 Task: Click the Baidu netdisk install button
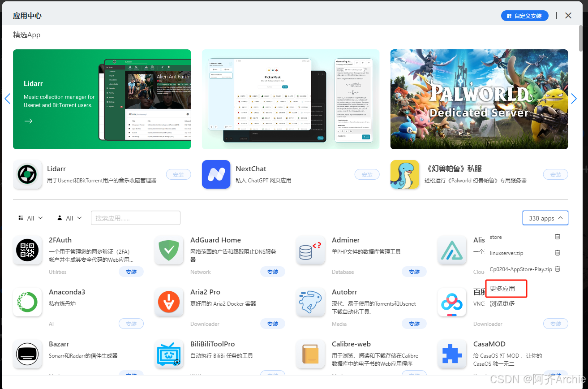(x=556, y=324)
